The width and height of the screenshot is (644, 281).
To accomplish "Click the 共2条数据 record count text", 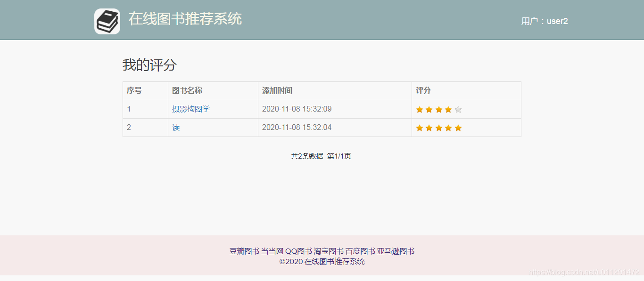I will pos(307,156).
